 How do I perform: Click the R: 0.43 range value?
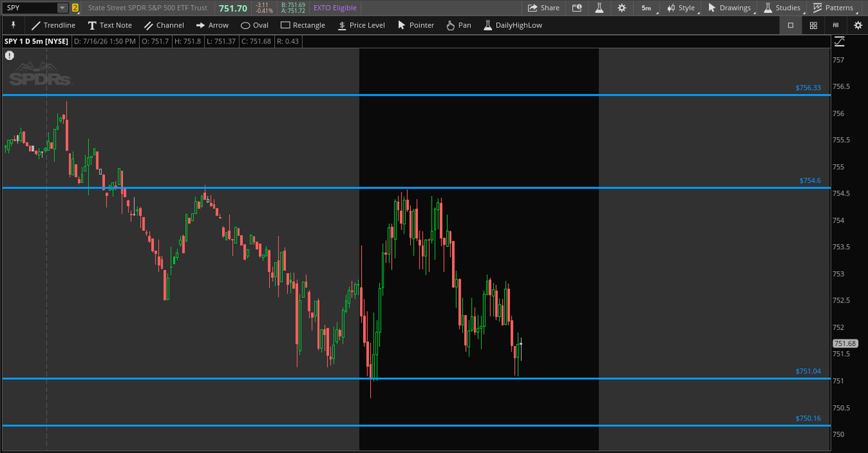click(286, 41)
